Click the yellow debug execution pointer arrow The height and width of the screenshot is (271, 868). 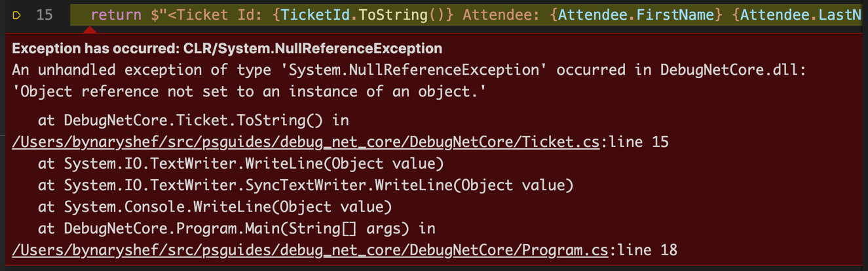coord(17,14)
